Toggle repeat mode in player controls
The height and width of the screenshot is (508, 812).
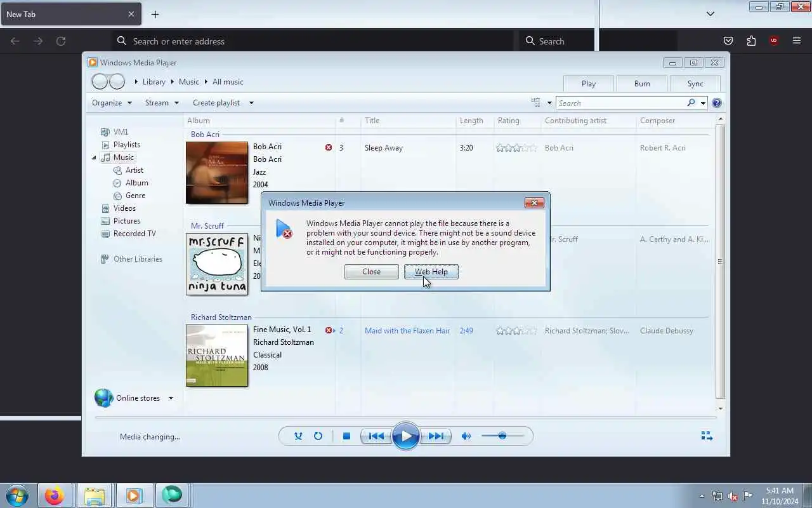(318, 436)
